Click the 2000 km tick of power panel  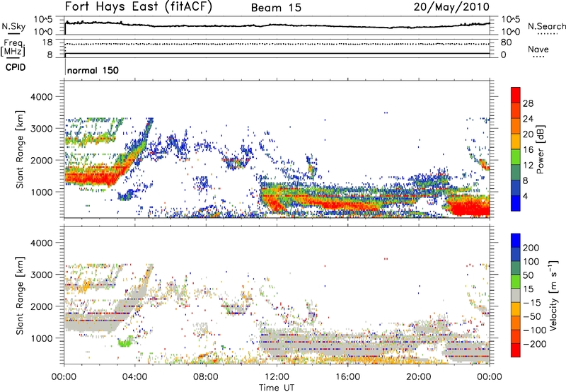42,160
